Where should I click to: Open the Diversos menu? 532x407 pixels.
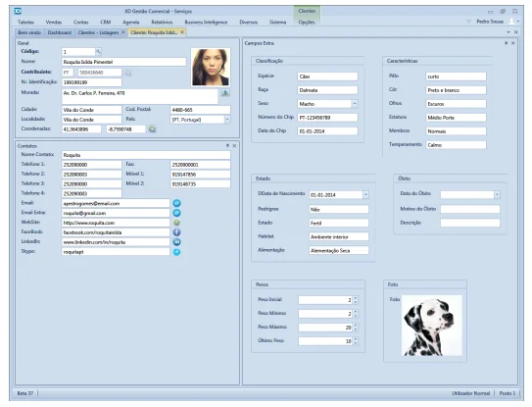coord(248,23)
